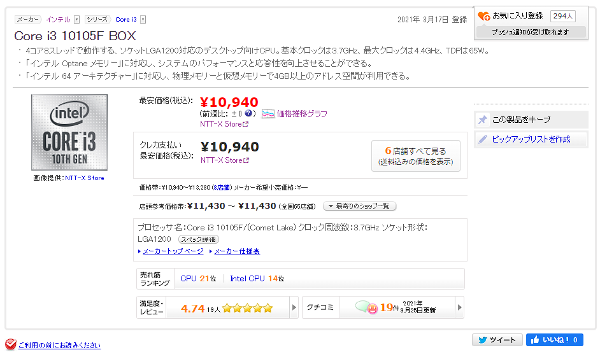Click the pencil icon for pickup list

[483, 139]
